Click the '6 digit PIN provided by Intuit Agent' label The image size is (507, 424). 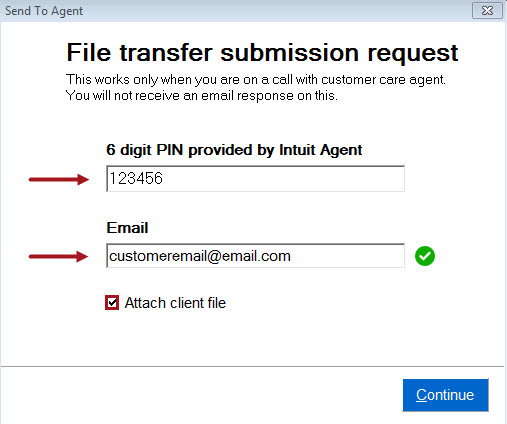coord(234,150)
